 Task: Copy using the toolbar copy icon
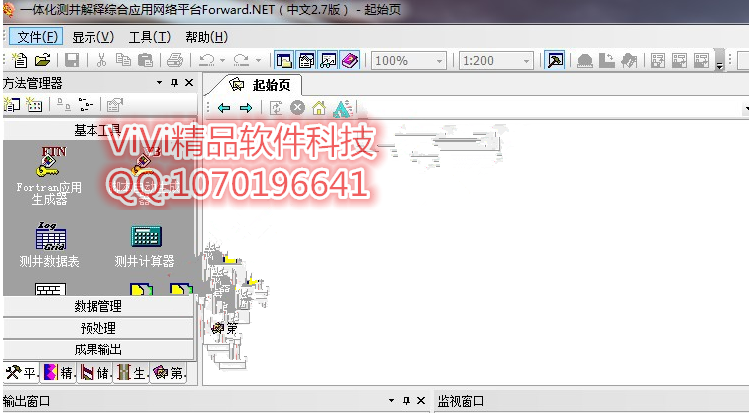[123, 60]
